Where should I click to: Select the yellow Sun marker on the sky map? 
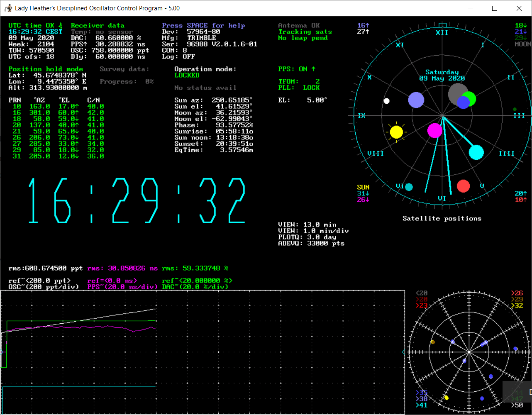[396, 132]
